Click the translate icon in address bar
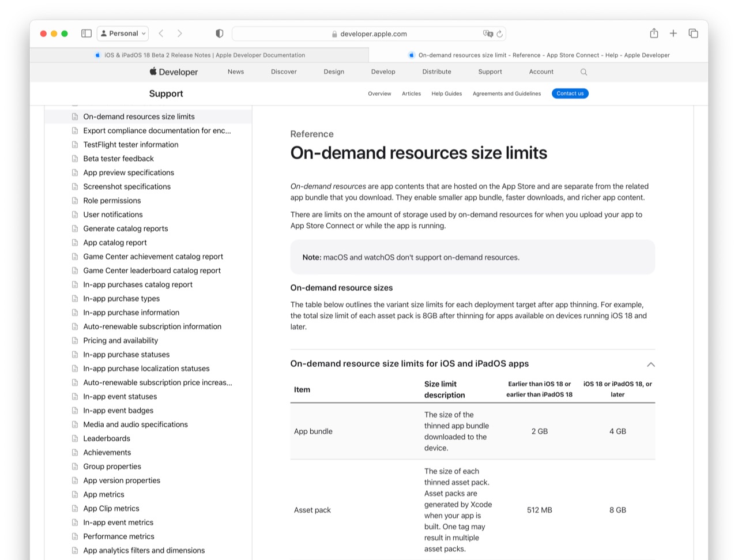 (x=488, y=33)
